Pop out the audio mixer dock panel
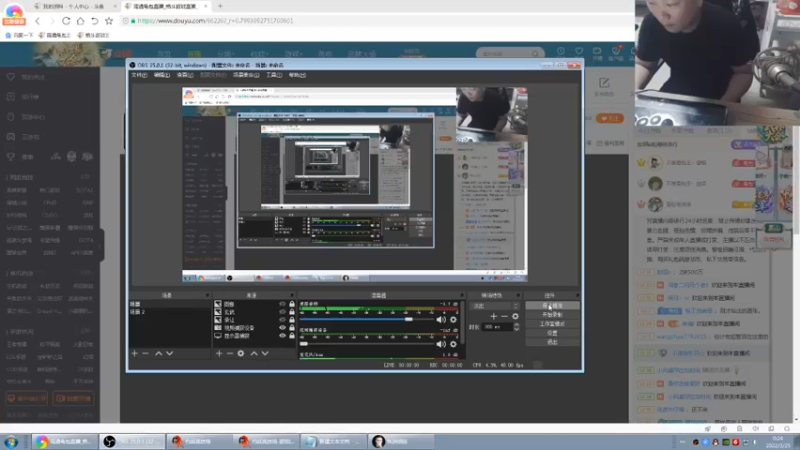Image resolution: width=800 pixels, height=450 pixels. 462,295
